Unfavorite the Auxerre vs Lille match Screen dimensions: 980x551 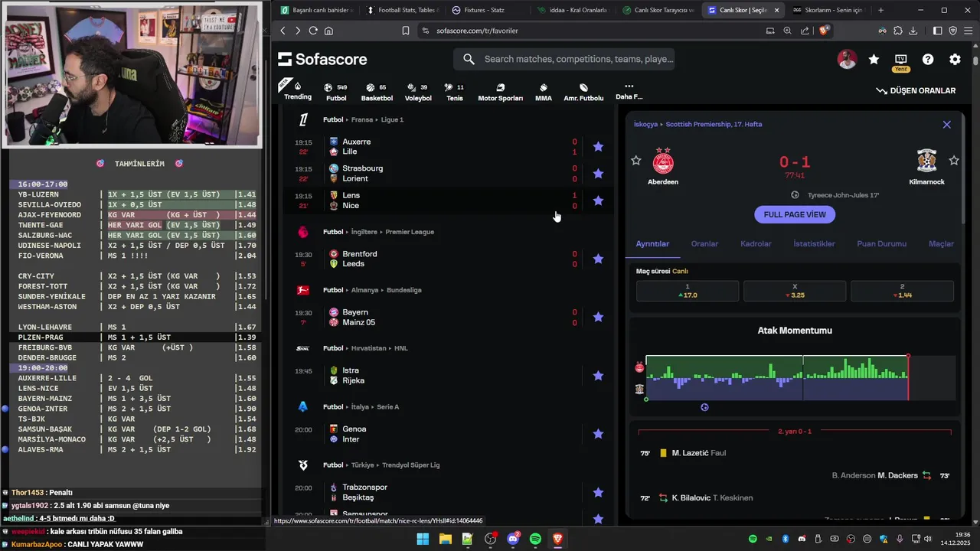598,146
